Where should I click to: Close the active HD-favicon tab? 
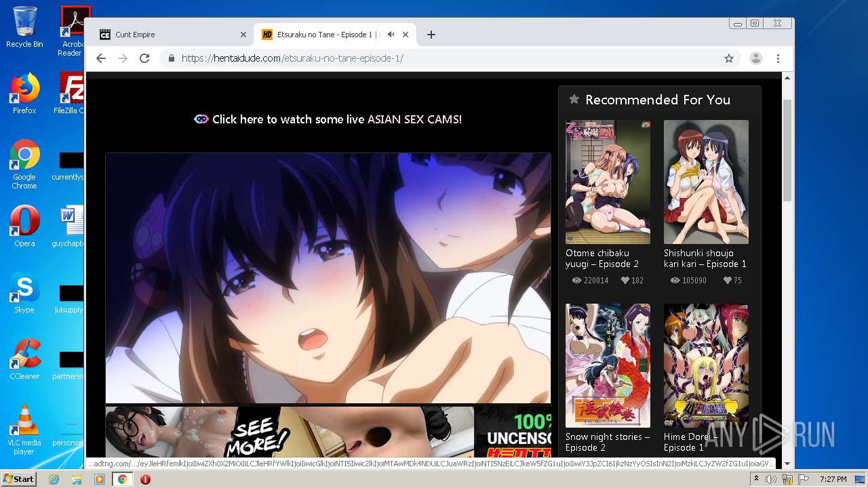pyautogui.click(x=406, y=35)
